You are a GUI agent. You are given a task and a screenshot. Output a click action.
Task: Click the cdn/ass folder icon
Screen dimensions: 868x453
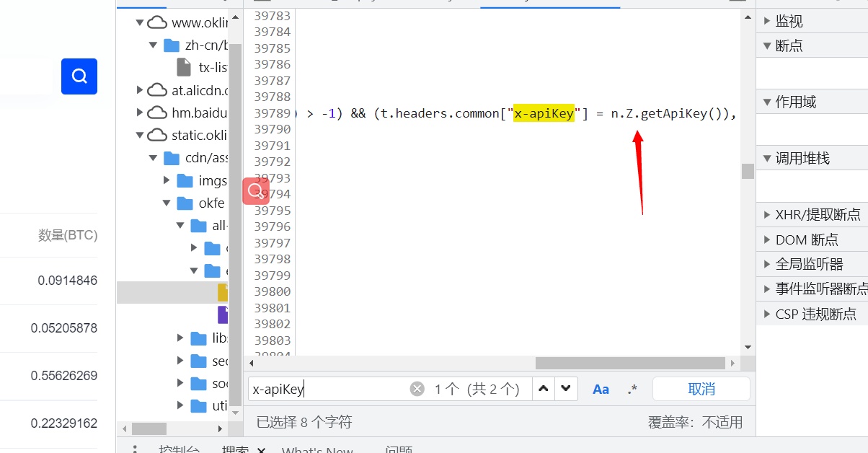coord(172,158)
